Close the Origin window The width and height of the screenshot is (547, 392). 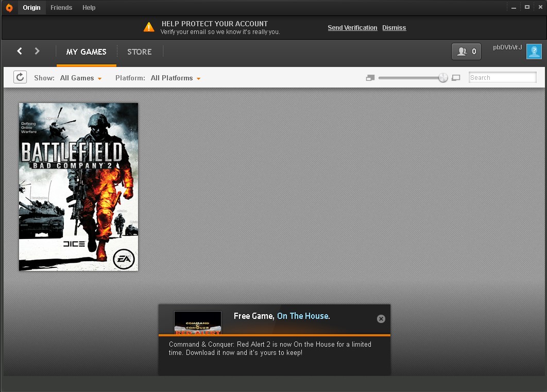[540, 7]
